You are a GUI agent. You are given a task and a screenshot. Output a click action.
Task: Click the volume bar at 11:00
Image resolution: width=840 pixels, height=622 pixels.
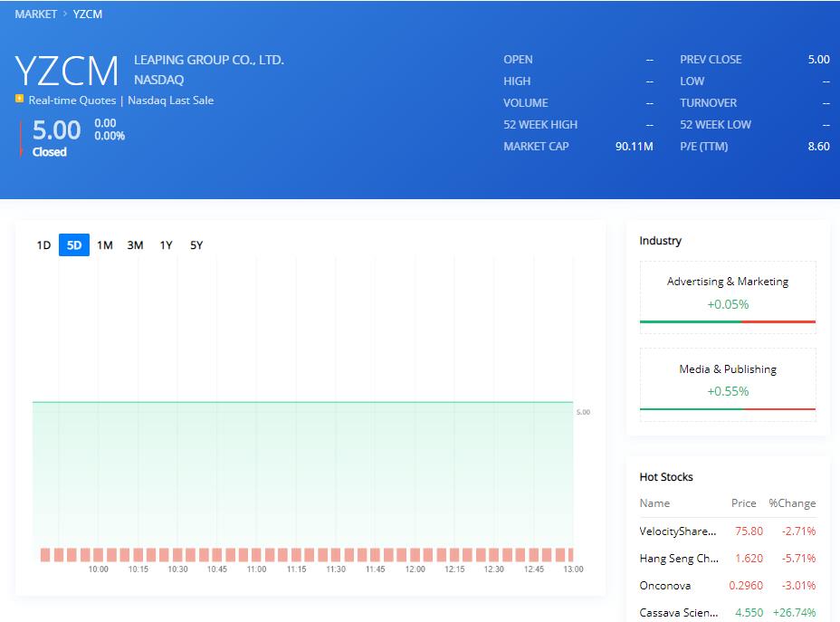pyautogui.click(x=256, y=554)
